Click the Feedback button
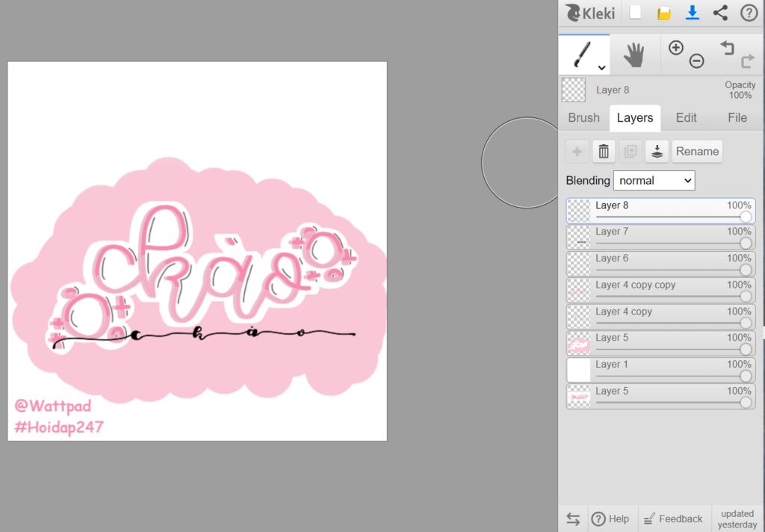The width and height of the screenshot is (765, 532). (673, 519)
